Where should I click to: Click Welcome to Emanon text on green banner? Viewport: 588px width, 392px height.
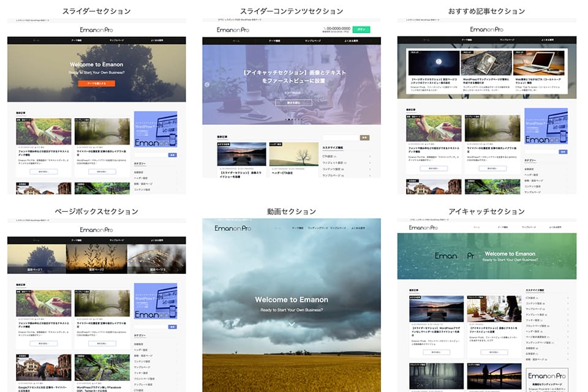510,254
